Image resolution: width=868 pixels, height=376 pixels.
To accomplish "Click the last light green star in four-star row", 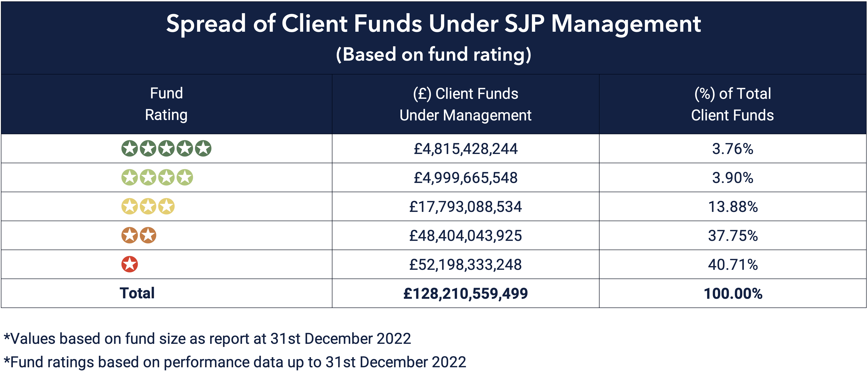I will click(x=185, y=177).
